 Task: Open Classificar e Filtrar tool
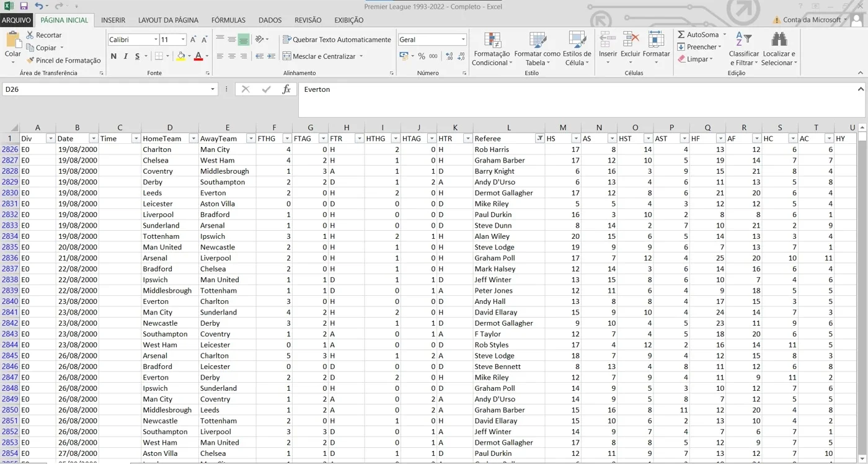744,50
